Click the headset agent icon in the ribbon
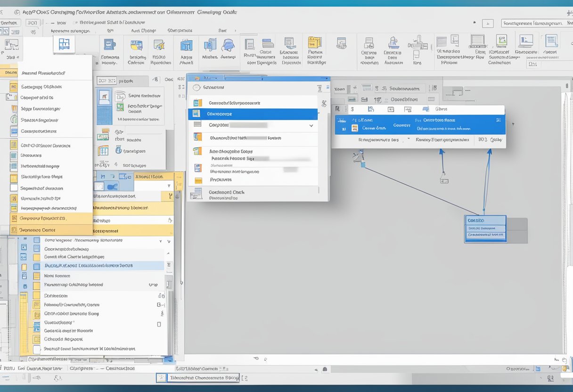This screenshot has height=392, width=573. click(x=229, y=45)
